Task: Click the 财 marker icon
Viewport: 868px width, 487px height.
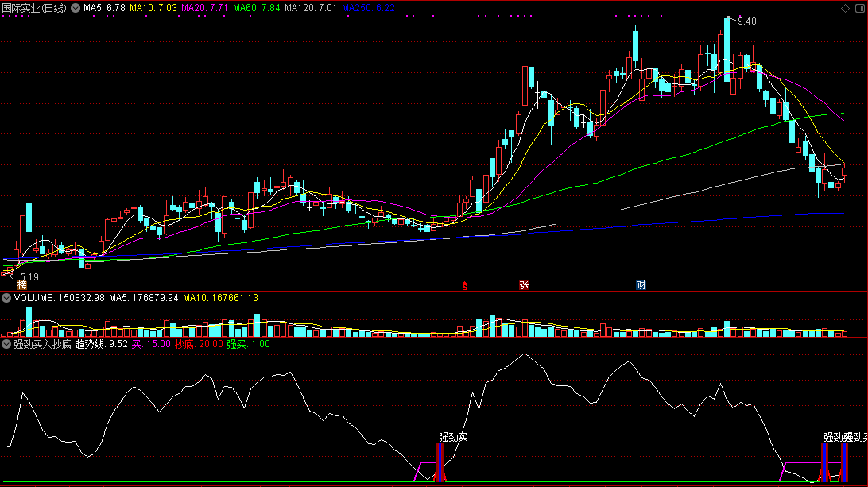Action: tap(641, 285)
